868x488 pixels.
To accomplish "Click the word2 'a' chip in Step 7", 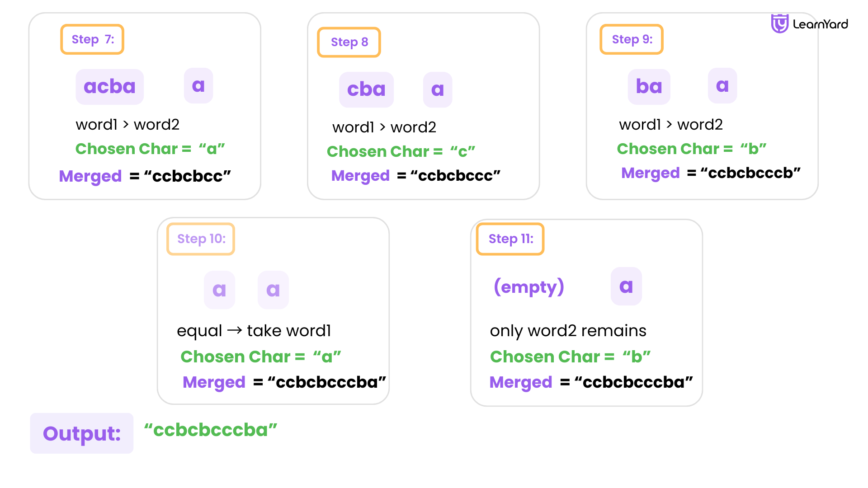I will (198, 85).
